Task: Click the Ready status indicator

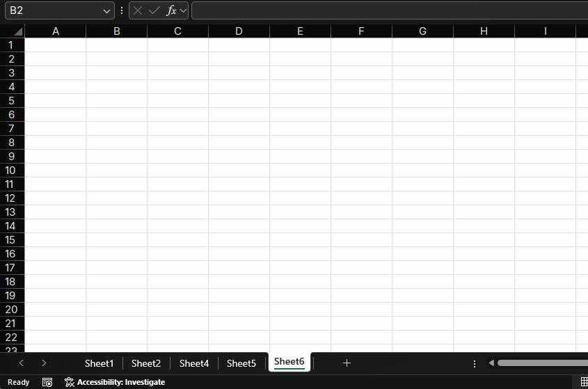Action: (18, 382)
